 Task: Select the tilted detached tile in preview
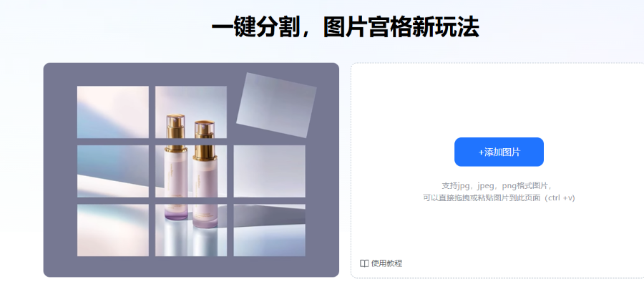coord(276,105)
